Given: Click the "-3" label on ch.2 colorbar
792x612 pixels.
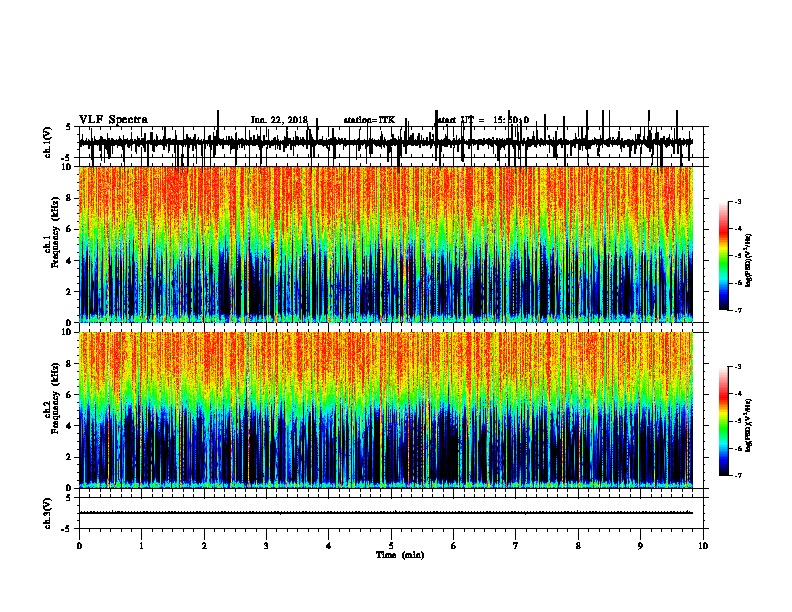Looking at the screenshot, I should tap(738, 367).
